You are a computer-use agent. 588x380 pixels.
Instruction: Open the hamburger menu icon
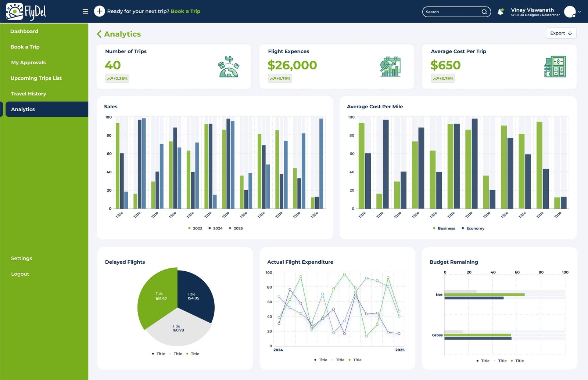click(x=85, y=11)
